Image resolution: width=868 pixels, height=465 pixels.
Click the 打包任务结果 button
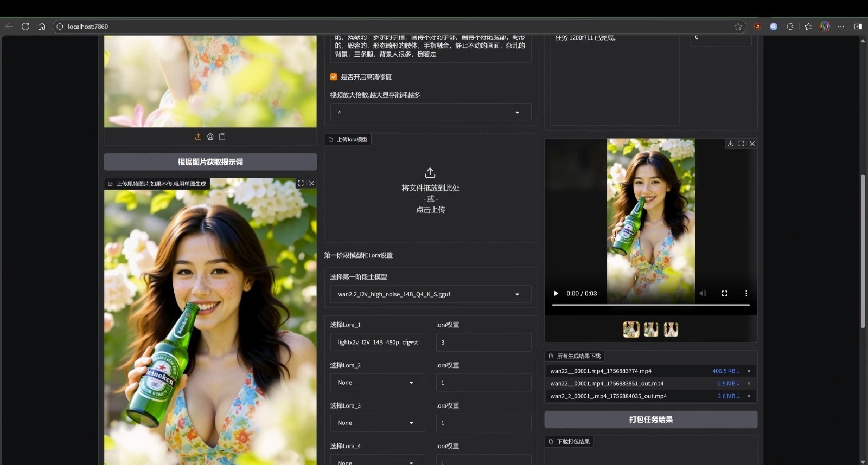pos(650,419)
